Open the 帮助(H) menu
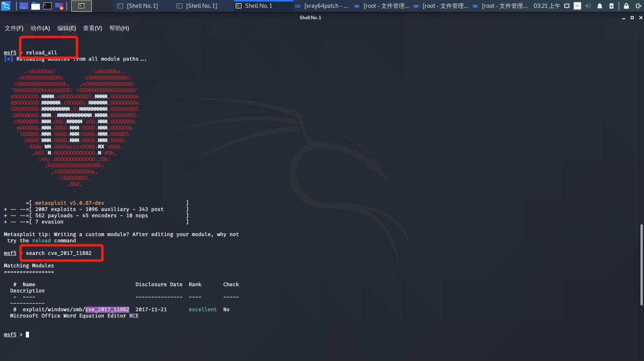Image resolution: width=644 pixels, height=361 pixels. (x=119, y=28)
